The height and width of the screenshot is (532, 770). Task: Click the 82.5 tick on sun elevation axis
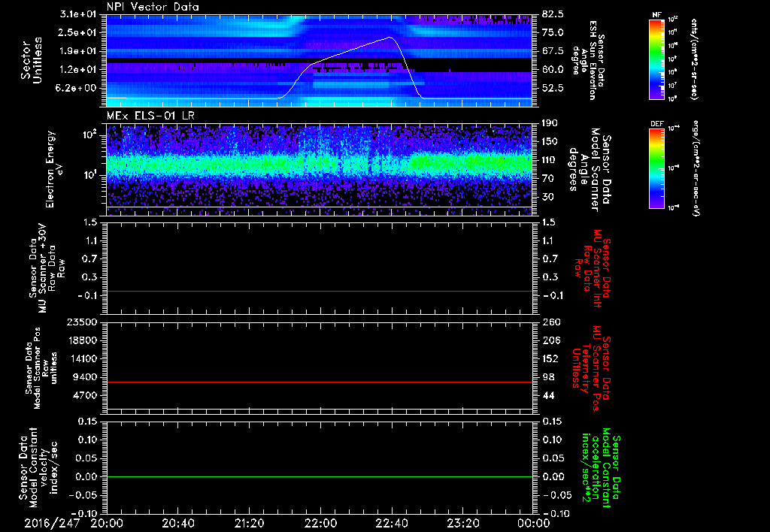click(x=553, y=14)
